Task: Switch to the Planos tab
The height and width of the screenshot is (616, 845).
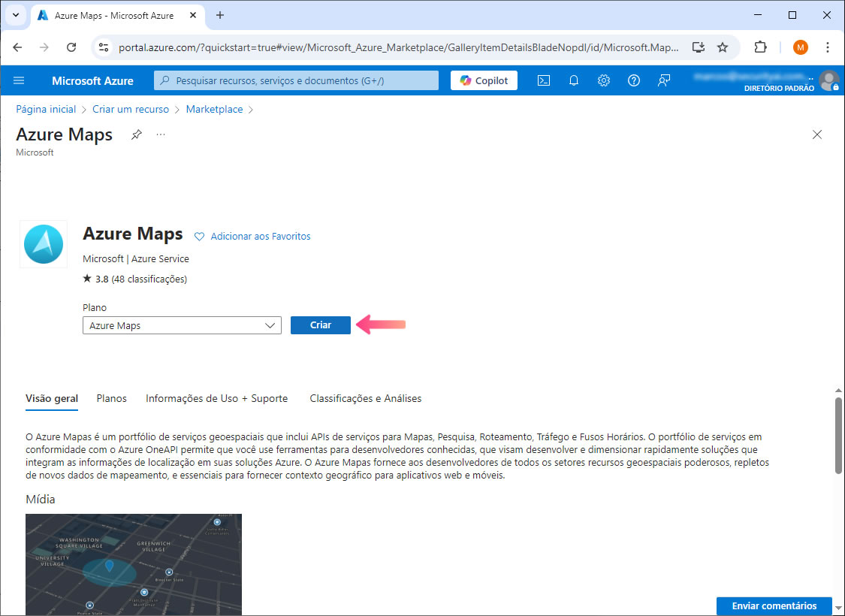Action: pos(112,399)
